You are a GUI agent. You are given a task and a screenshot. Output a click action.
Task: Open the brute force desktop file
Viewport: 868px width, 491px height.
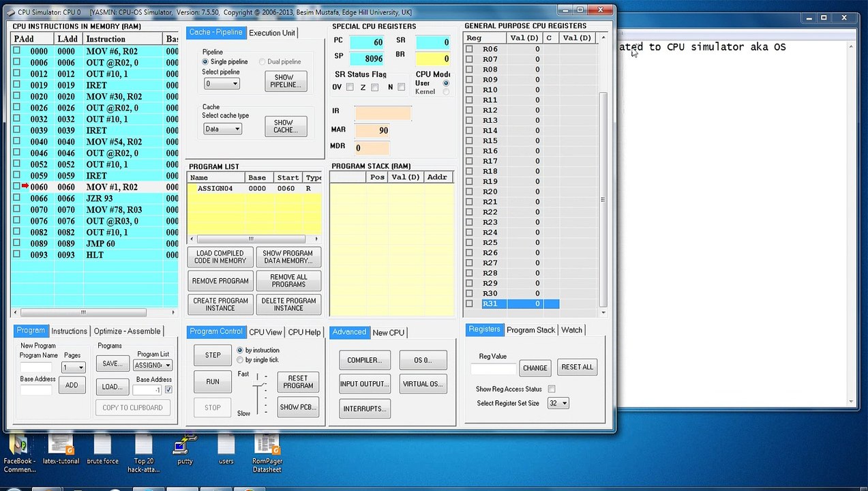tap(102, 450)
